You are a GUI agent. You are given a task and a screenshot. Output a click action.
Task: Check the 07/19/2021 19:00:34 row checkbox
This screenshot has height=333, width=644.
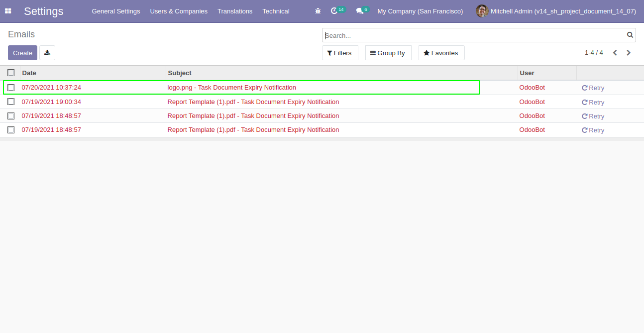(11, 102)
